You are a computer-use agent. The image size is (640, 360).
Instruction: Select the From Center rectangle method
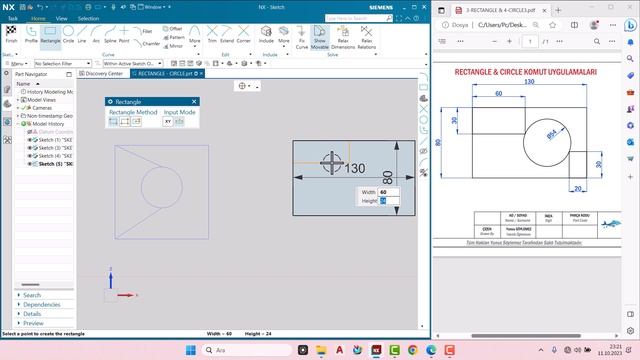coord(136,122)
